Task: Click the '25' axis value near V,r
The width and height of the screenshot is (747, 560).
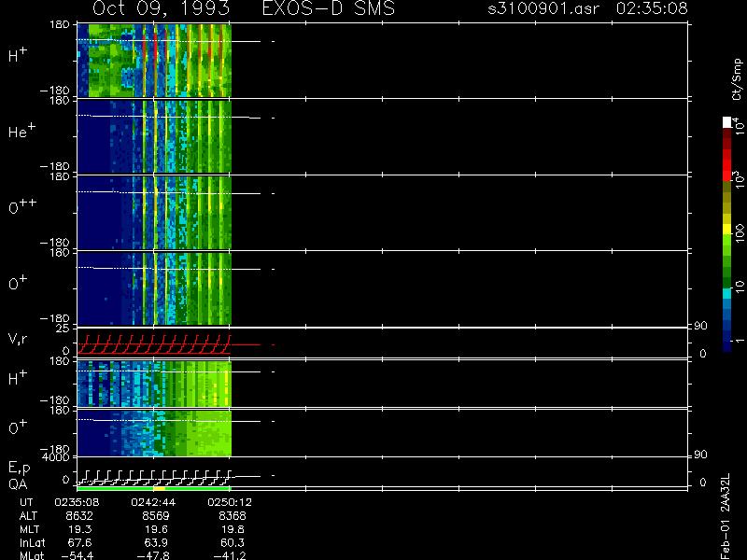Action: 64,329
